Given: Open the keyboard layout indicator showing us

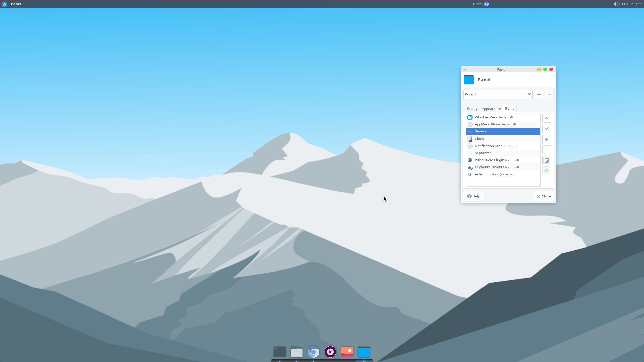Looking at the screenshot, I should pyautogui.click(x=625, y=4).
